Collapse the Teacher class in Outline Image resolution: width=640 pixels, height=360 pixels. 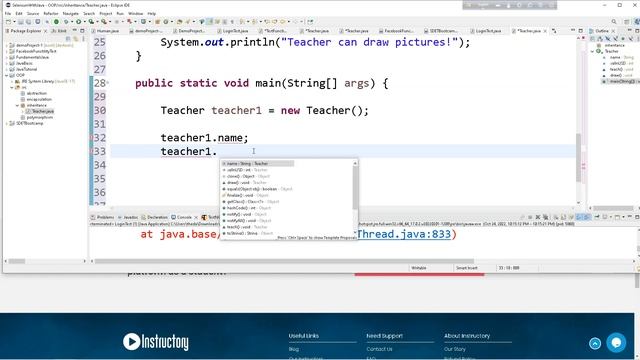click(x=593, y=51)
